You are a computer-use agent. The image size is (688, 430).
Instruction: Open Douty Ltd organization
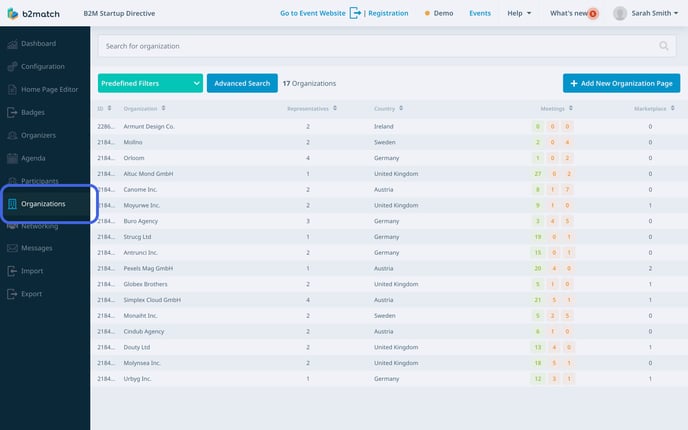(136, 348)
